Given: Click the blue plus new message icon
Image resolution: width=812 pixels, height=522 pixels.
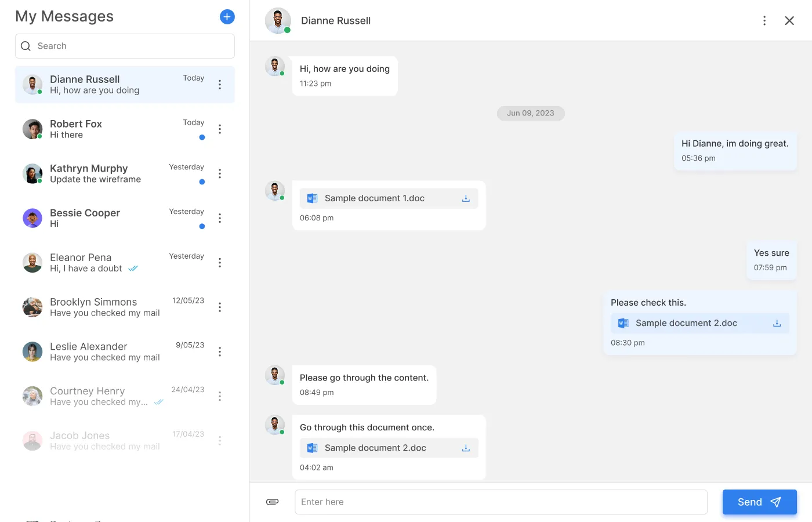Looking at the screenshot, I should 227,17.
